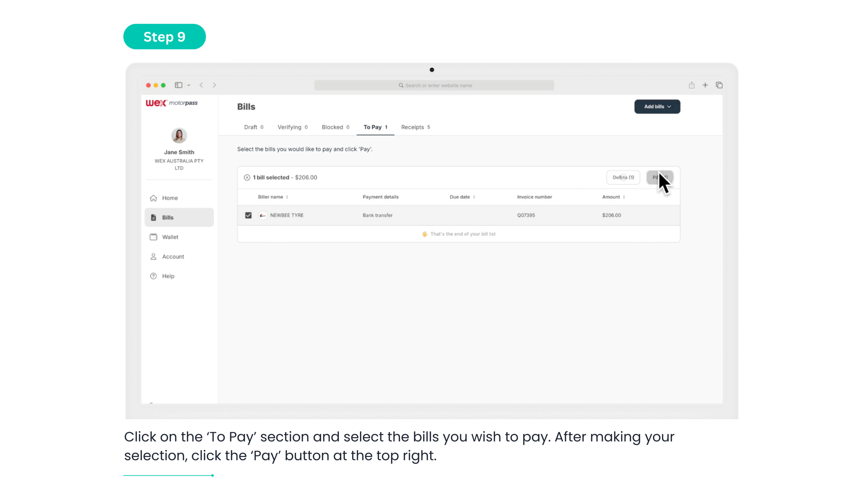Image resolution: width=862 pixels, height=504 pixels.
Task: Open the Home page from sidebar
Action: (169, 198)
